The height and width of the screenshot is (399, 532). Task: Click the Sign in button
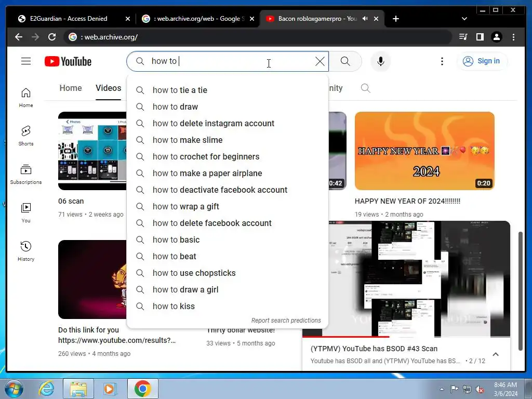point(482,61)
